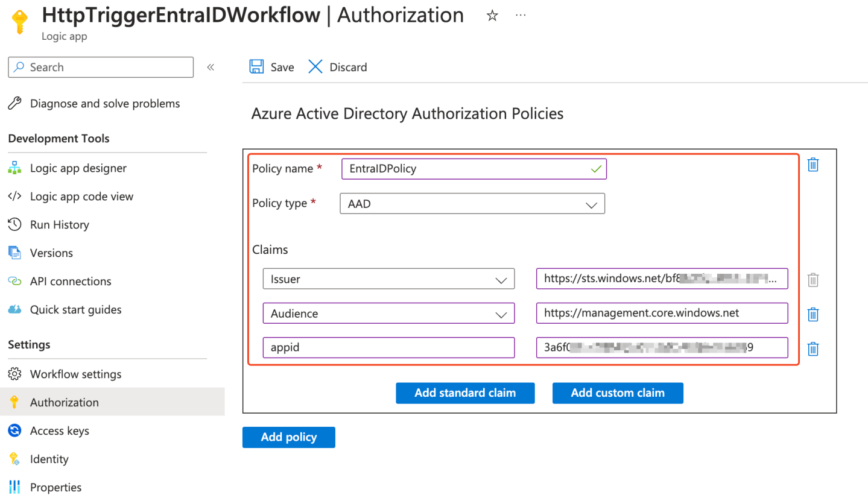Viewport: 868px width, 498px height.
Task: Click the Logic app designer icon
Action: tap(14, 168)
